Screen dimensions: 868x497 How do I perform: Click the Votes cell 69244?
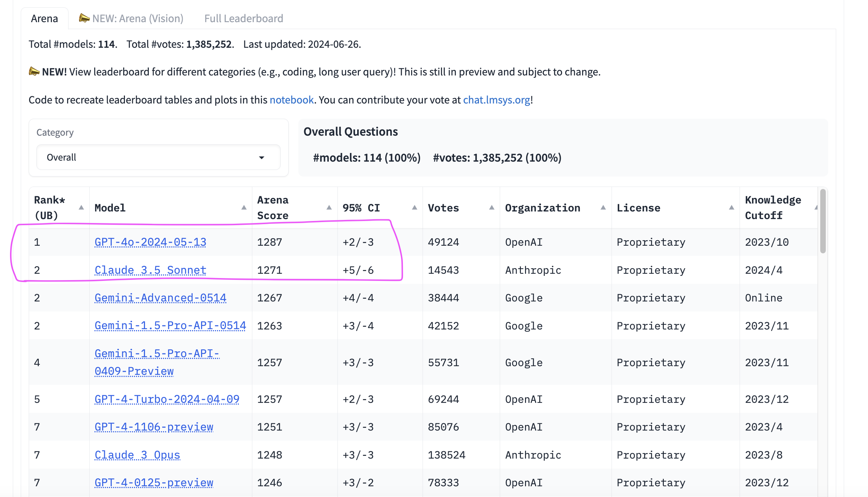point(461,399)
